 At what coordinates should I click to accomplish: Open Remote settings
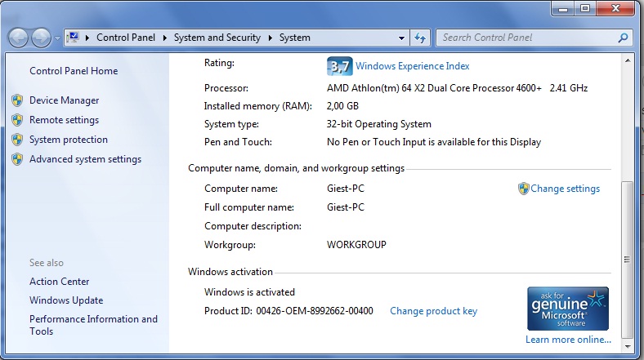pyautogui.click(x=64, y=120)
